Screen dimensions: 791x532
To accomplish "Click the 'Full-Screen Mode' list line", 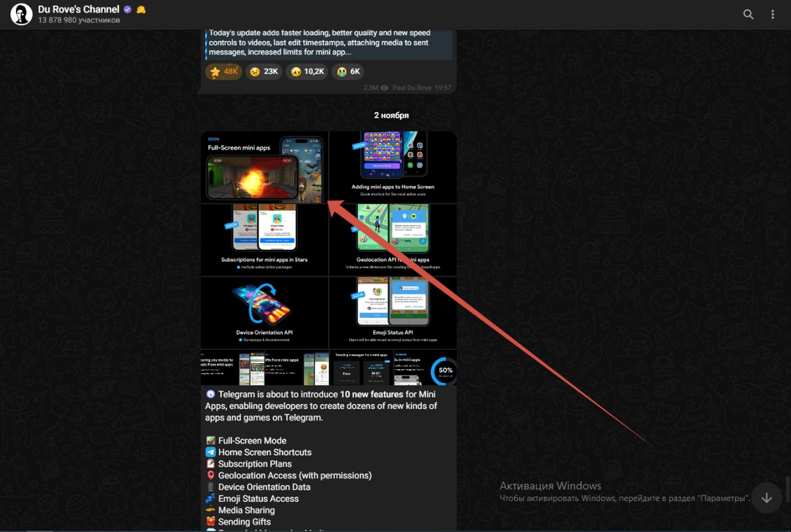I will [x=246, y=440].
